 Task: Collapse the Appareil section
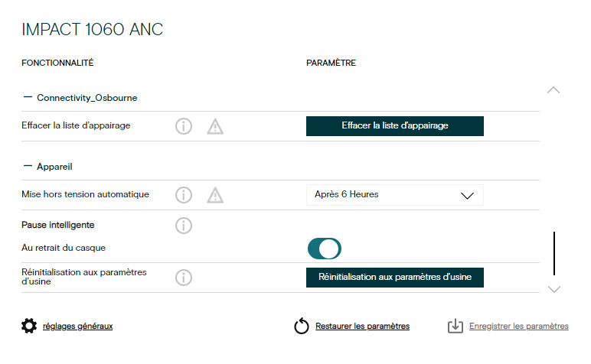28,165
